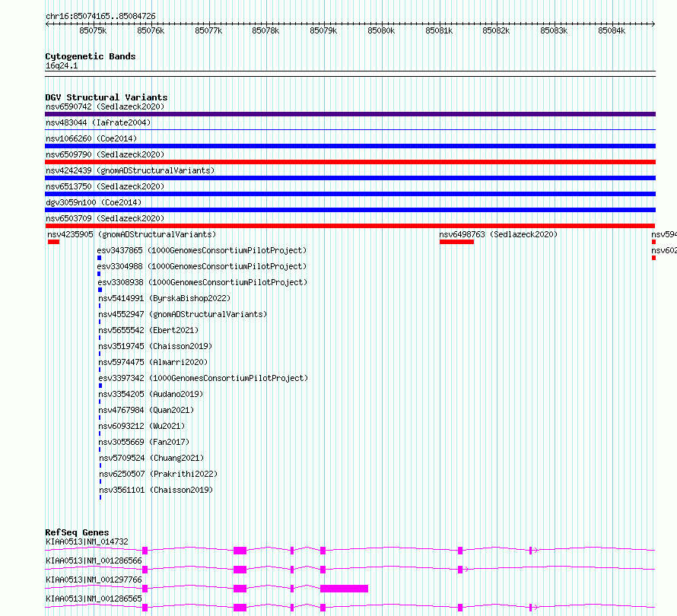Screen dimensions: 677x616
Task: Select esv3304988 variant label
Action: [202, 266]
